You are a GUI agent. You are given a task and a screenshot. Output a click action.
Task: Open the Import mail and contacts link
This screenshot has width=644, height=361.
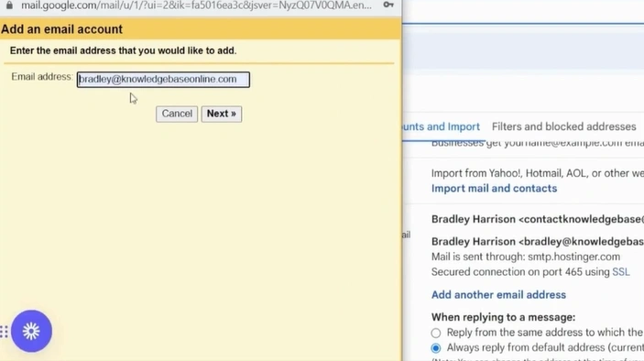tap(494, 189)
